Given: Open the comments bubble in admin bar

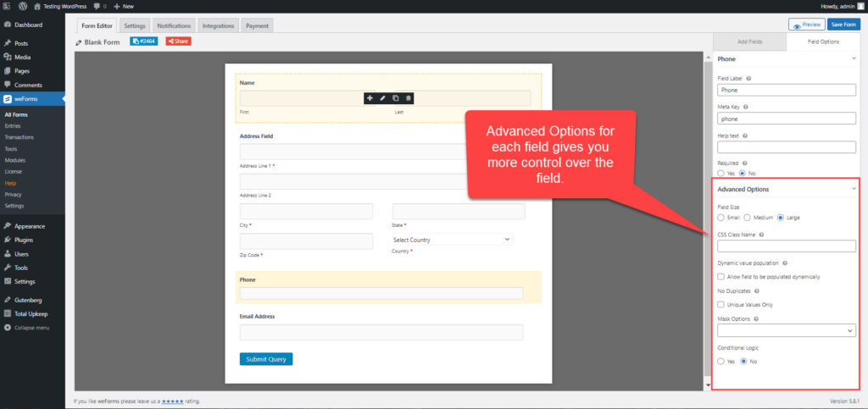Looking at the screenshot, I should click(x=97, y=7).
